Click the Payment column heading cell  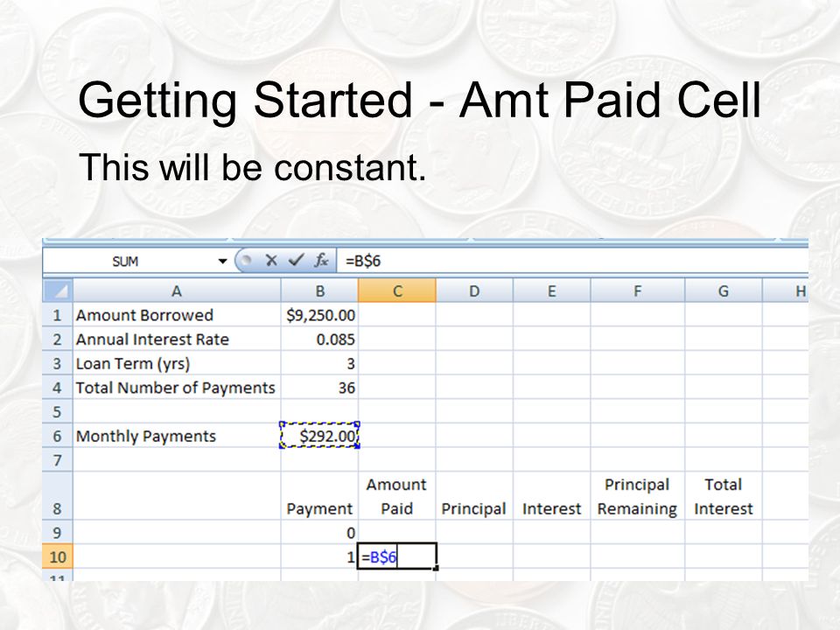(x=320, y=496)
